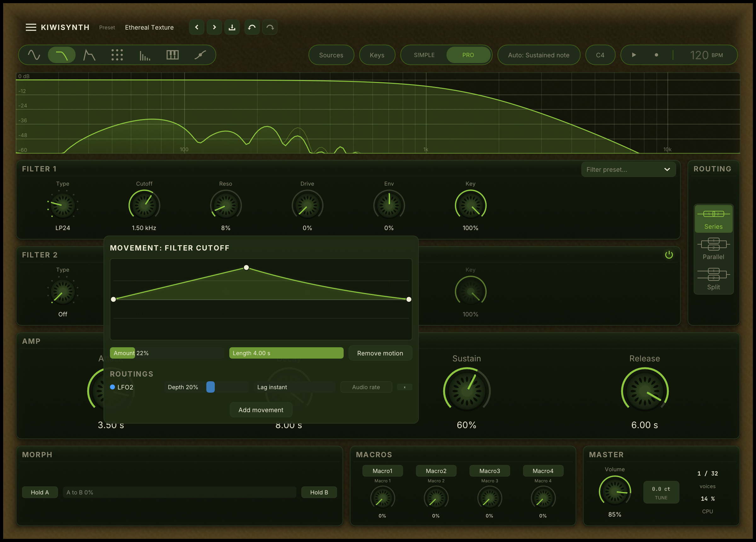Switch to SIMPLE mode
The width and height of the screenshot is (756, 542).
(424, 55)
